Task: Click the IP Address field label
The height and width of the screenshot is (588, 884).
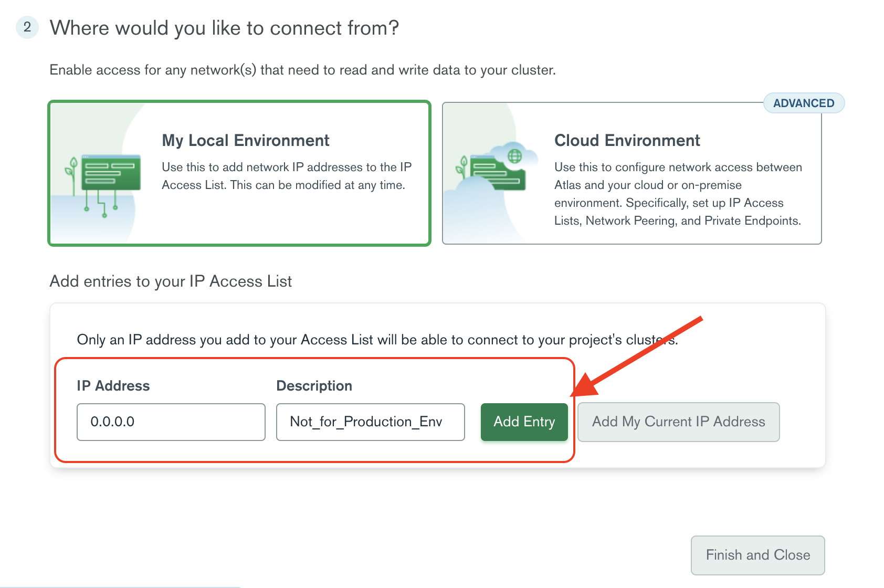Action: (113, 386)
